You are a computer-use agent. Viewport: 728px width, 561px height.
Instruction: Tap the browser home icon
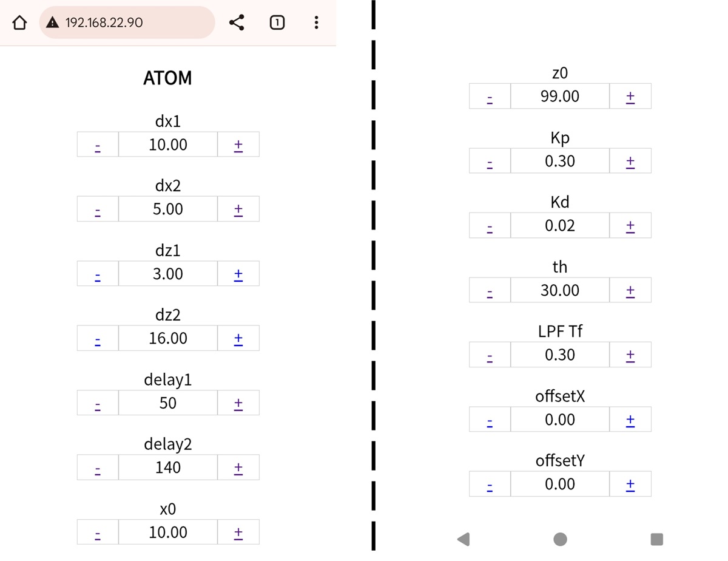coord(19,23)
